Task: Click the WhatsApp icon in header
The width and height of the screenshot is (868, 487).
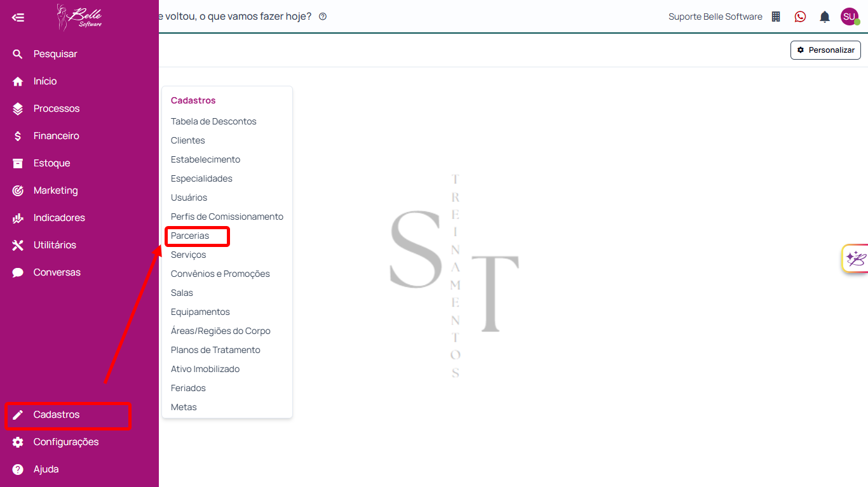Action: (x=800, y=17)
